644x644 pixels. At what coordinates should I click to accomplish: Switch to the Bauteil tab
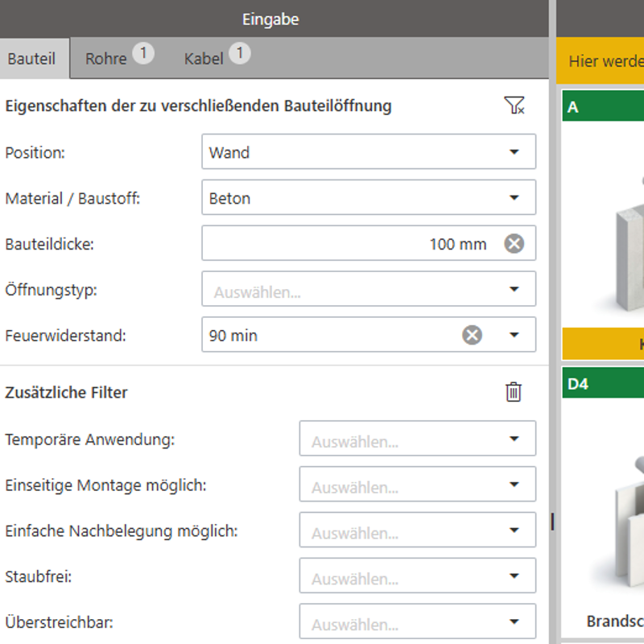32,59
